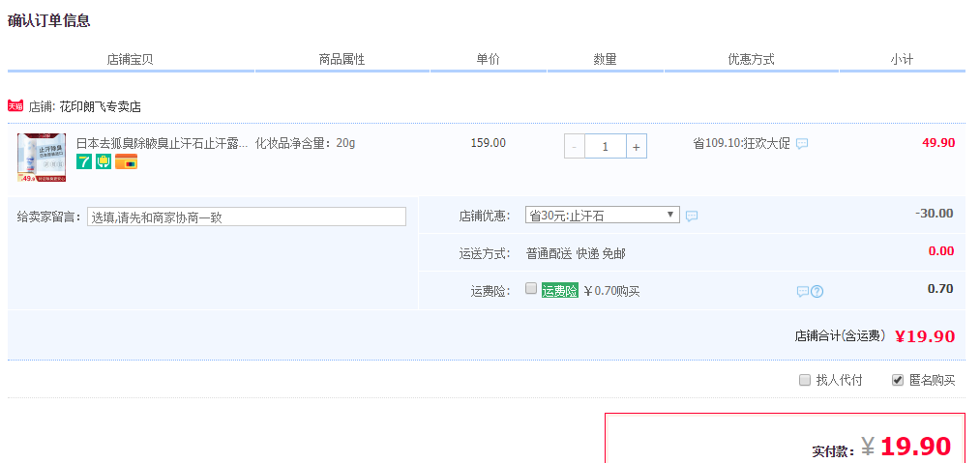Click the 店铺宝贝 column header
Viewport: 980px width, 463px height.
point(130,59)
